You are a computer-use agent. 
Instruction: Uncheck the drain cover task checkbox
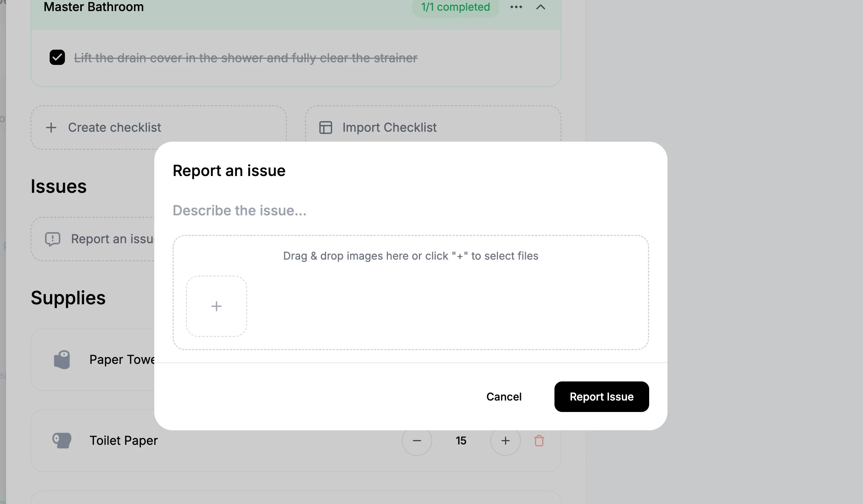coord(57,58)
